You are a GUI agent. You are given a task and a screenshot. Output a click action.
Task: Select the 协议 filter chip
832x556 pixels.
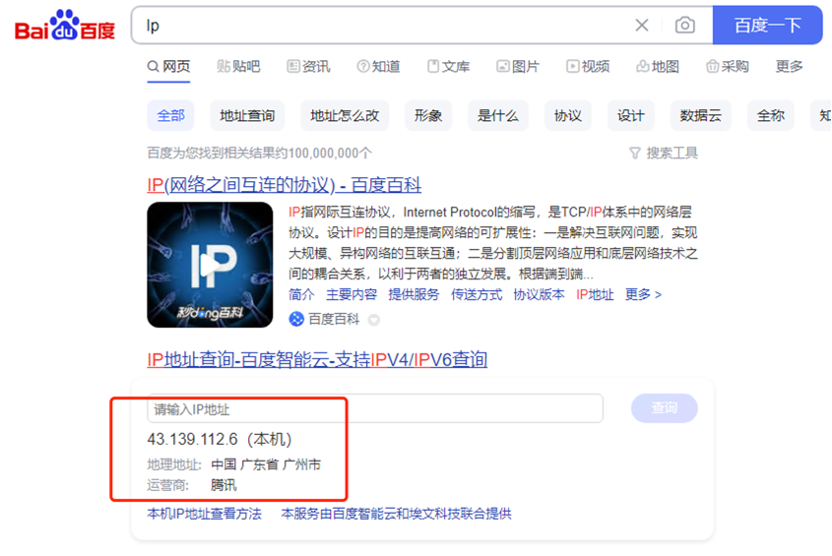pyautogui.click(x=568, y=115)
